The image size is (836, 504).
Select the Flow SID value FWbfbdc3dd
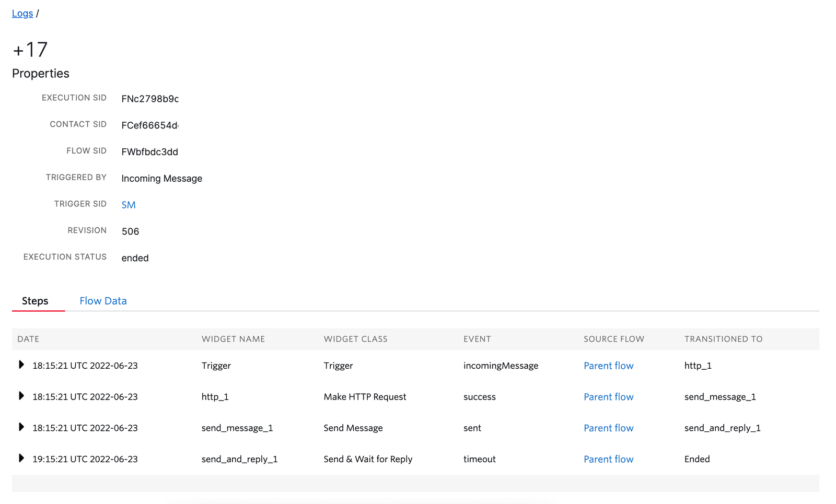click(x=150, y=151)
